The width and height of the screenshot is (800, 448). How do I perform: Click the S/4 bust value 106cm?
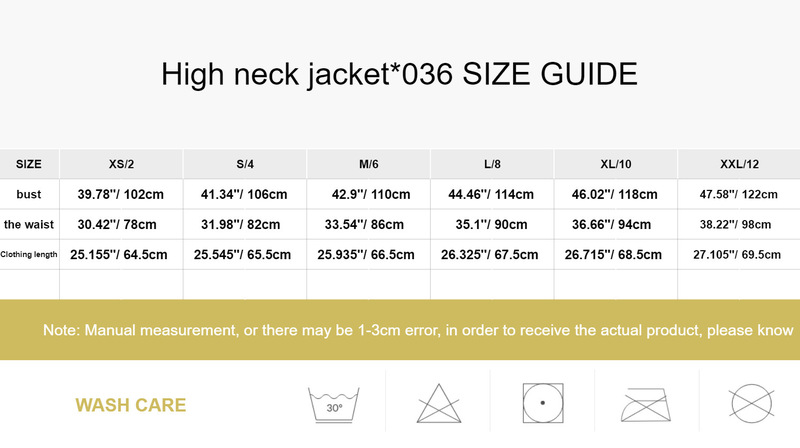click(245, 194)
